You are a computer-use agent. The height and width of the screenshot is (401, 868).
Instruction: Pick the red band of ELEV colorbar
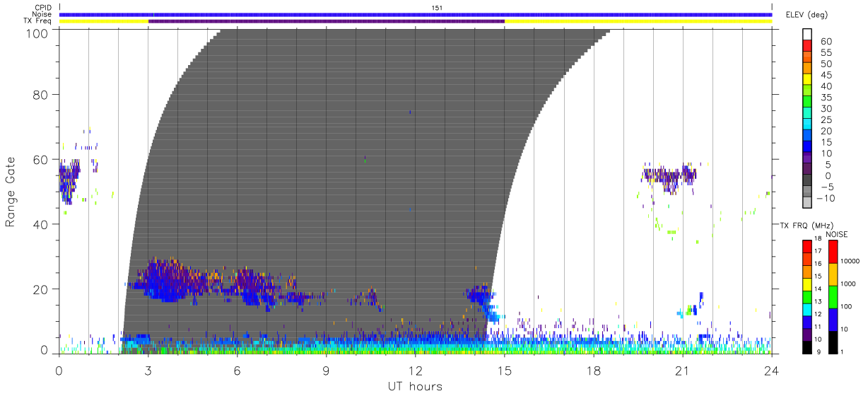[x=807, y=47]
